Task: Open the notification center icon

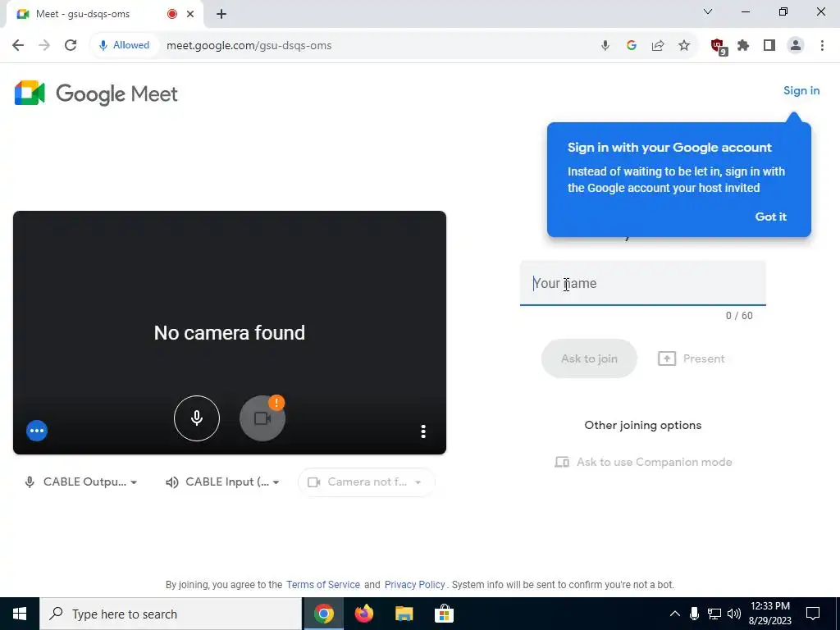Action: [x=813, y=614]
